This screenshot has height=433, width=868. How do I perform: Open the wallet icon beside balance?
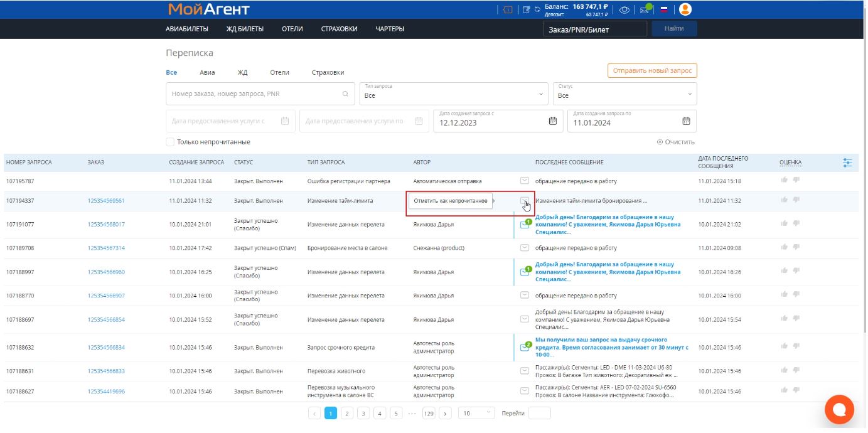[x=526, y=9]
